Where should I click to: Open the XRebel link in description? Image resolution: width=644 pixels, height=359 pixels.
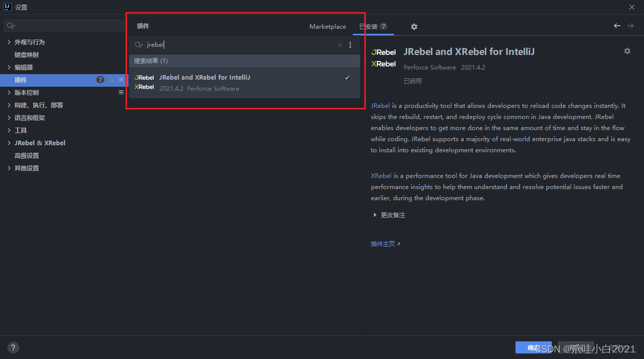(x=381, y=176)
